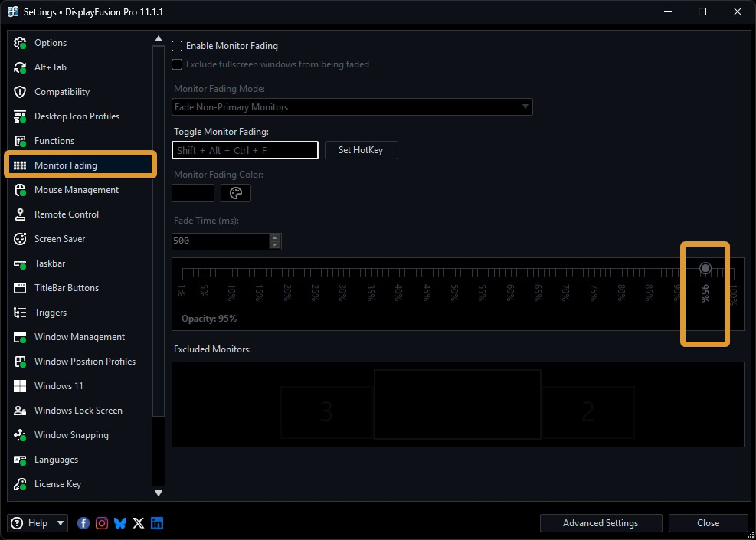Open the Help dropdown arrow
The width and height of the screenshot is (756, 540).
click(61, 523)
